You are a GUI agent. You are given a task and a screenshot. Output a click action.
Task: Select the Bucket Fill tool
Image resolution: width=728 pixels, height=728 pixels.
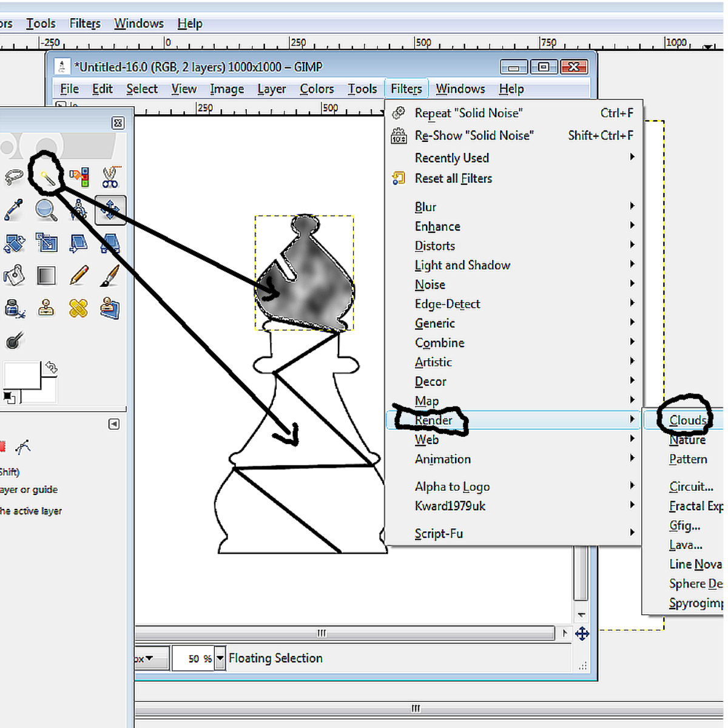point(13,275)
